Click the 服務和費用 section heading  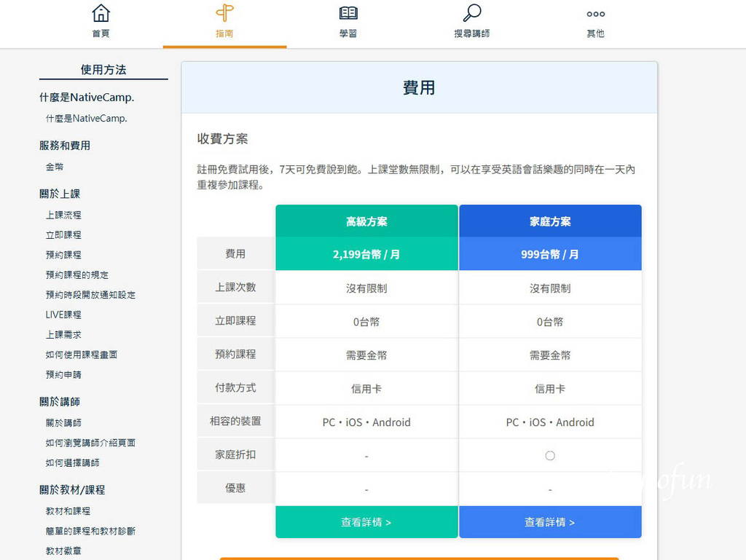click(x=65, y=146)
